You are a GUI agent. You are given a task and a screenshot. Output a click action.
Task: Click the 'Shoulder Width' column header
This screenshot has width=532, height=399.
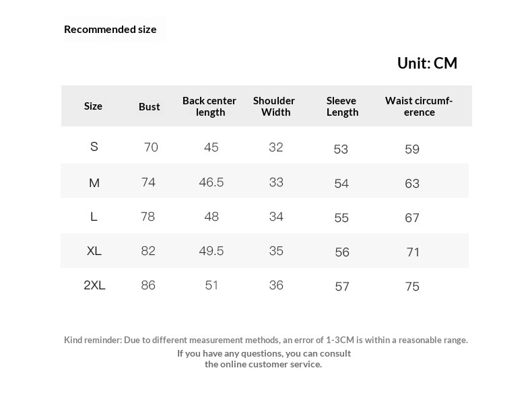coord(274,106)
